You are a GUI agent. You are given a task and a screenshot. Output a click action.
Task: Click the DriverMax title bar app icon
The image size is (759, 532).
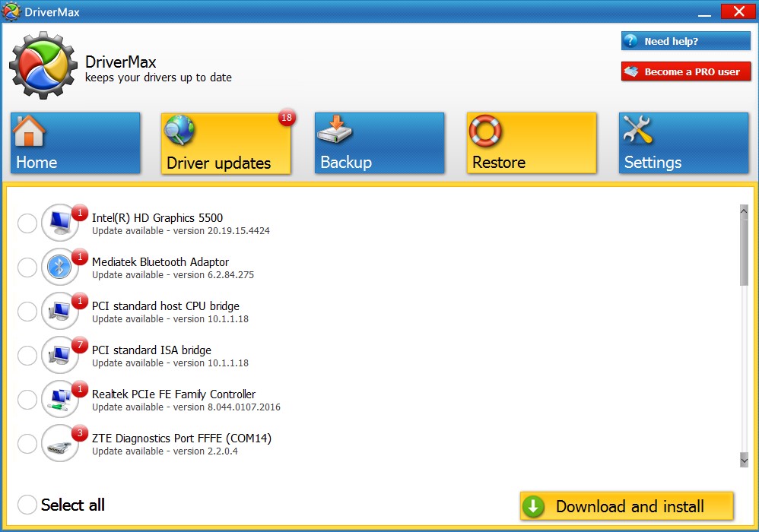click(11, 11)
